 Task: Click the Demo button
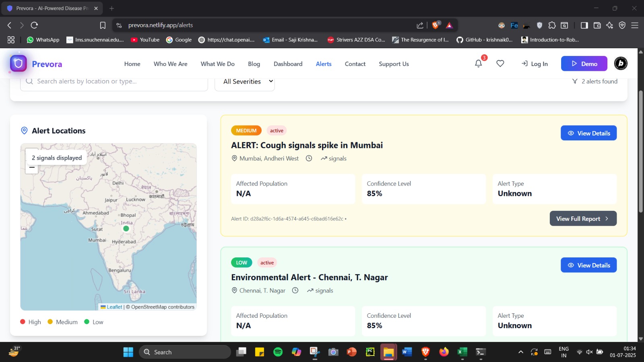584,64
